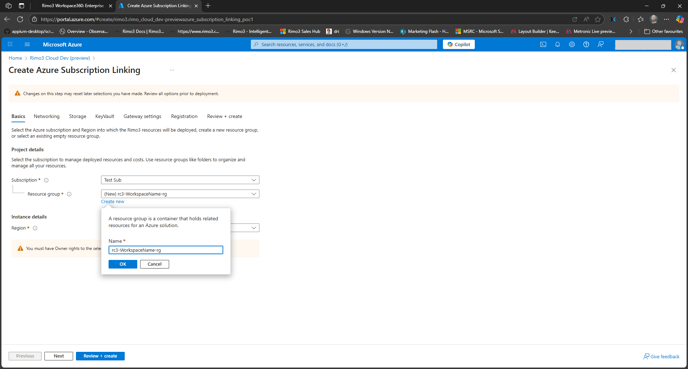
Task: Switch to the Gateway settings tab
Action: [x=142, y=116]
